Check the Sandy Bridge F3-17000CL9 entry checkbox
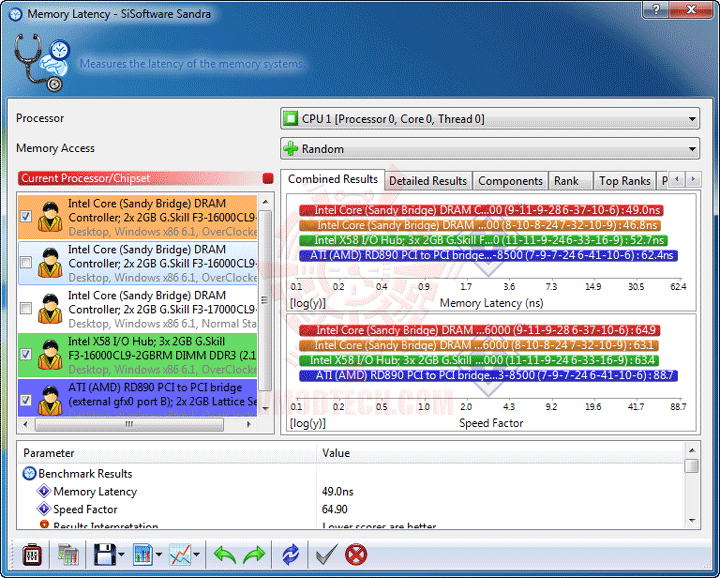 (x=26, y=308)
